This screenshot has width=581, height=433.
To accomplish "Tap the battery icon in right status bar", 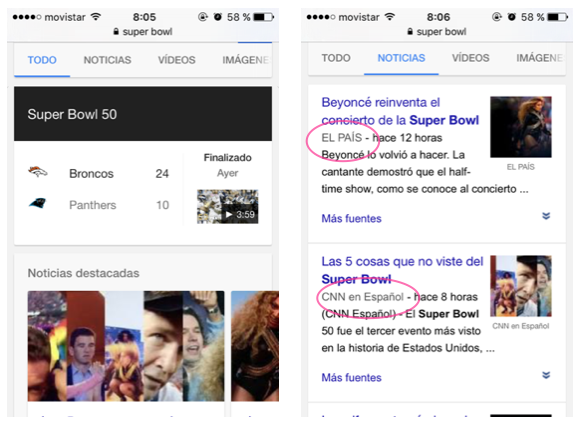I will 557,17.
